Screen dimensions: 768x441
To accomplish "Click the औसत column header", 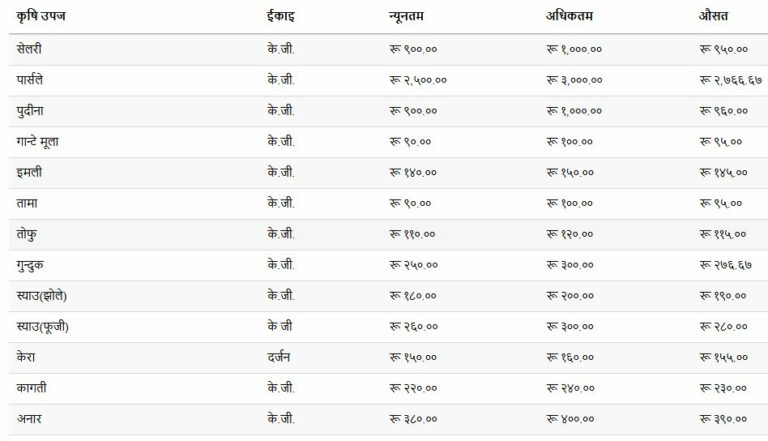I will 713,16.
